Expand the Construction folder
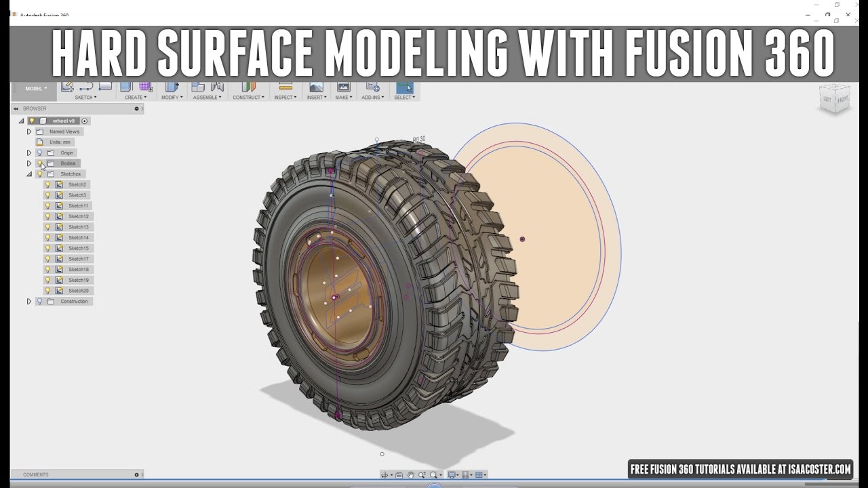Viewport: 868px width, 488px height. 29,301
